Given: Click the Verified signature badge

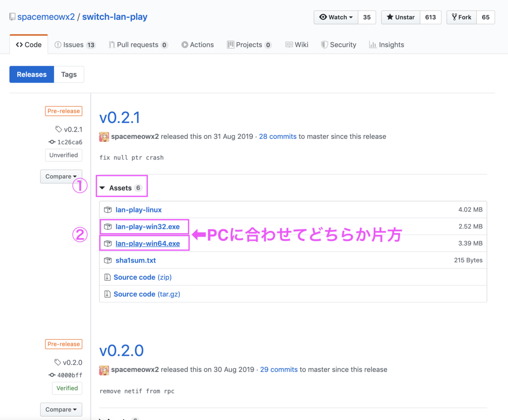Looking at the screenshot, I should tap(67, 388).
